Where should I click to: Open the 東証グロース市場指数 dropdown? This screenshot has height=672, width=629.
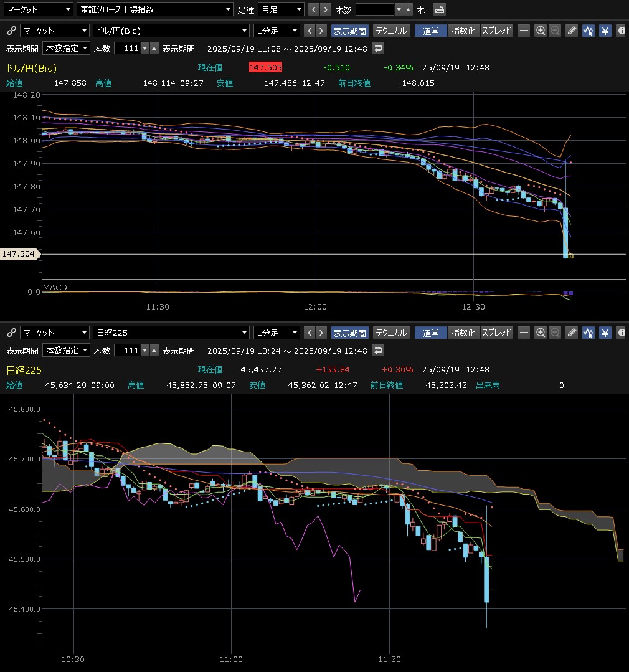point(154,9)
